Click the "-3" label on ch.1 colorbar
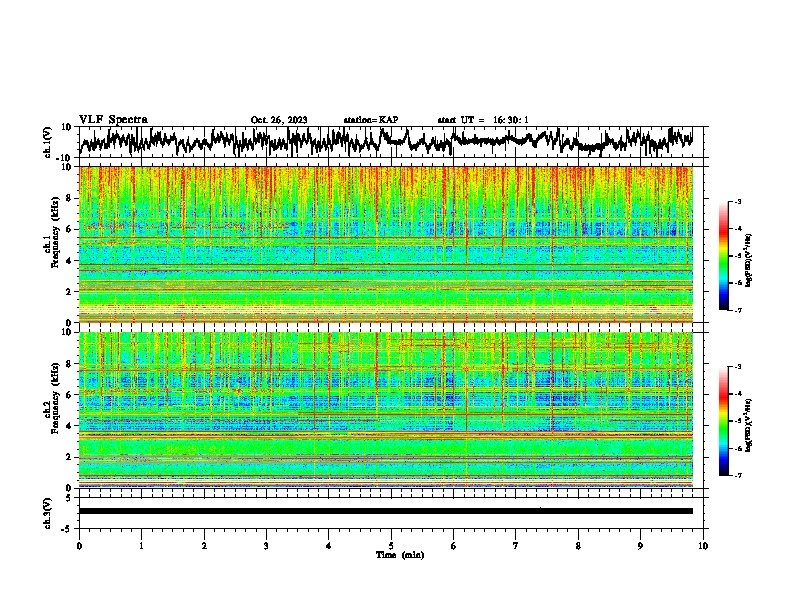The width and height of the screenshot is (792, 612). coord(738,201)
